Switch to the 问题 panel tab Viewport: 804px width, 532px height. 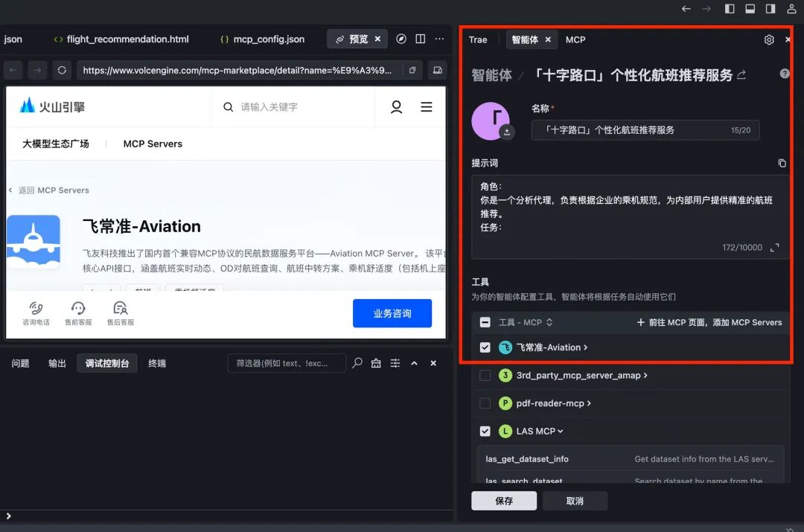pyautogui.click(x=21, y=363)
